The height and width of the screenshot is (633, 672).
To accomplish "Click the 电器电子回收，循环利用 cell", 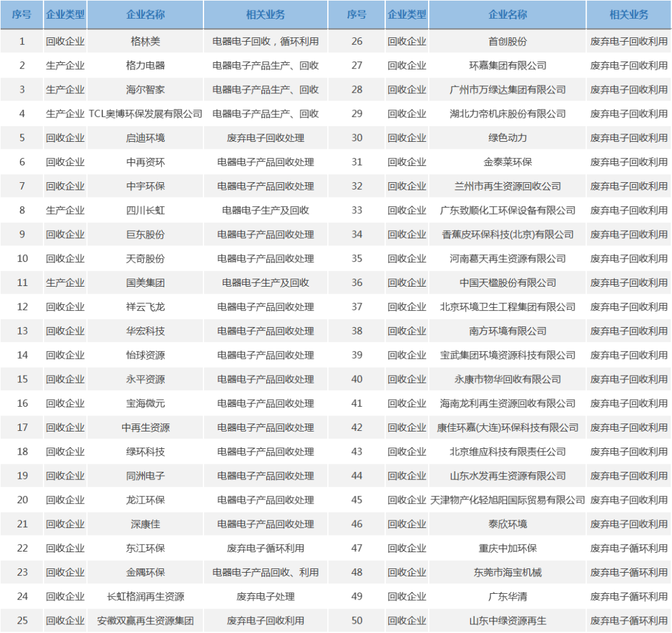I will [x=265, y=42].
